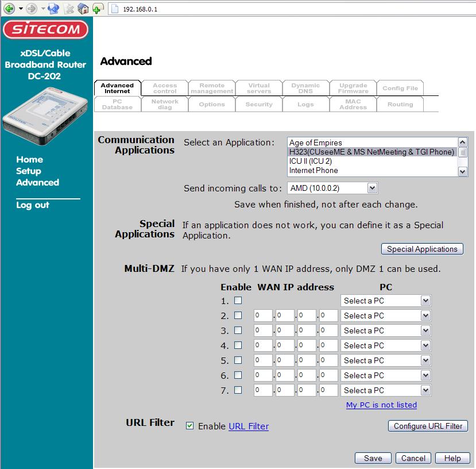Open the Select a PC dropdown for DMZ 1
476x469 pixels.
point(385,301)
